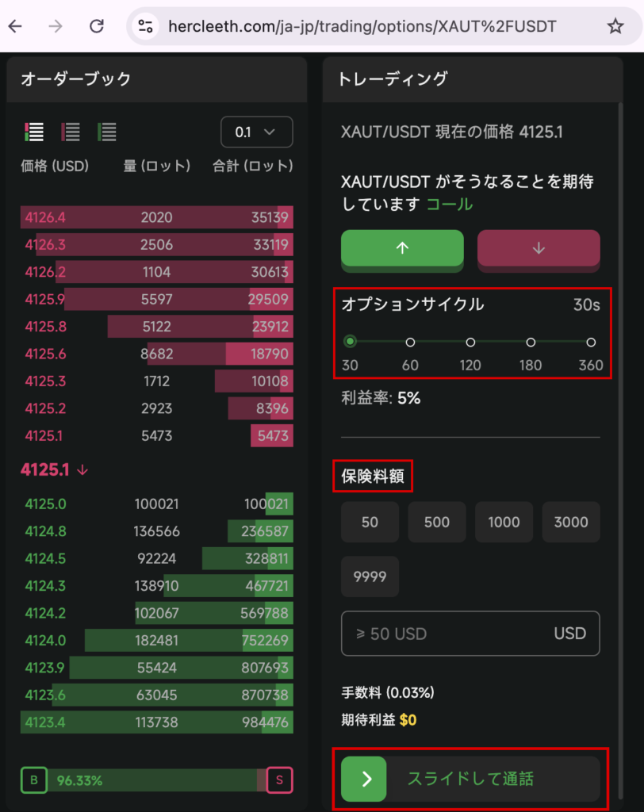
Task: Open the 0.1 price grouping dropdown
Action: 256,132
